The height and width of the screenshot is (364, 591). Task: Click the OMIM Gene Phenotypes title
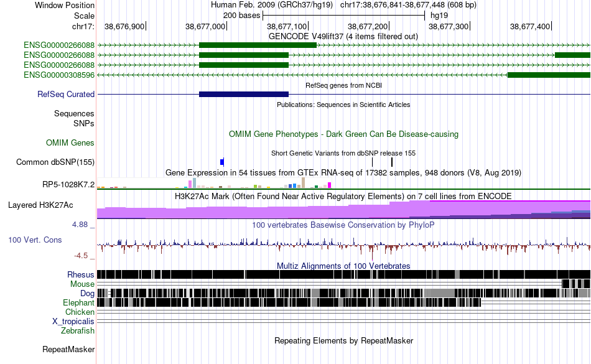coord(343,134)
